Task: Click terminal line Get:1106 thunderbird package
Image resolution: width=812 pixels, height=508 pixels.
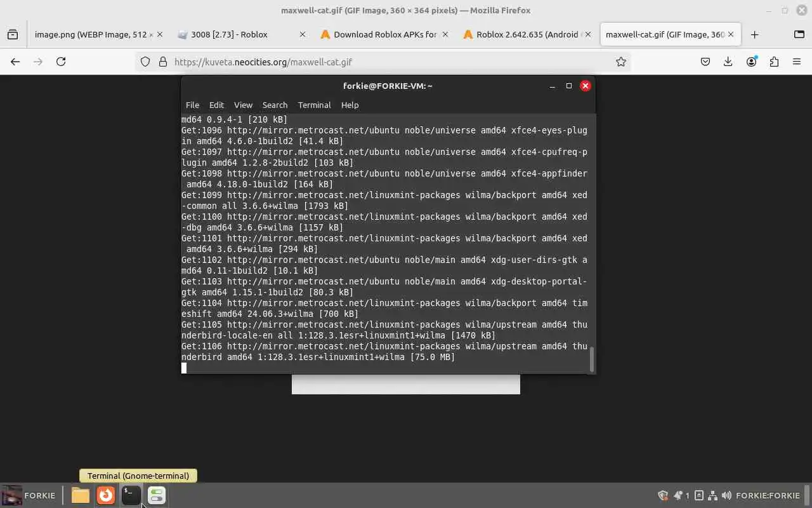Action: click(x=384, y=352)
